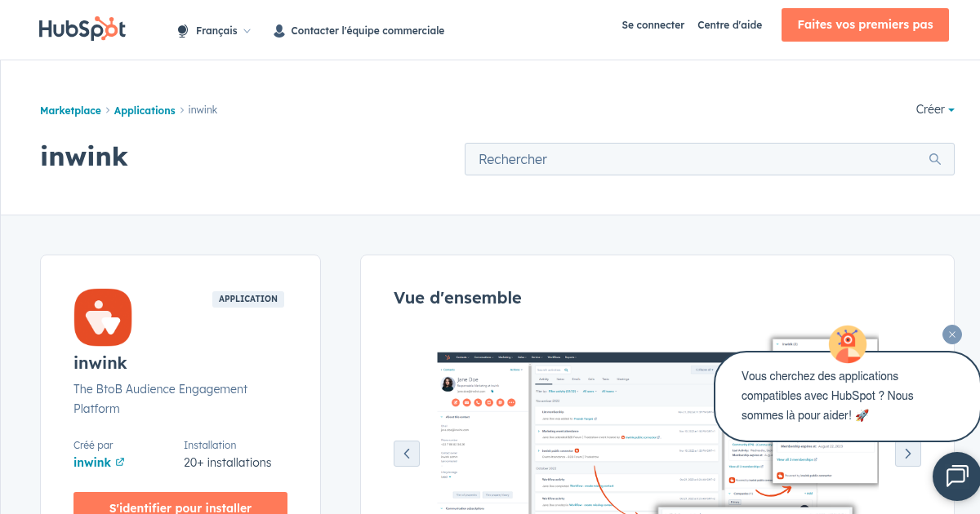Image resolution: width=980 pixels, height=514 pixels.
Task: Click the '20+ installations' text
Action: coord(228,463)
